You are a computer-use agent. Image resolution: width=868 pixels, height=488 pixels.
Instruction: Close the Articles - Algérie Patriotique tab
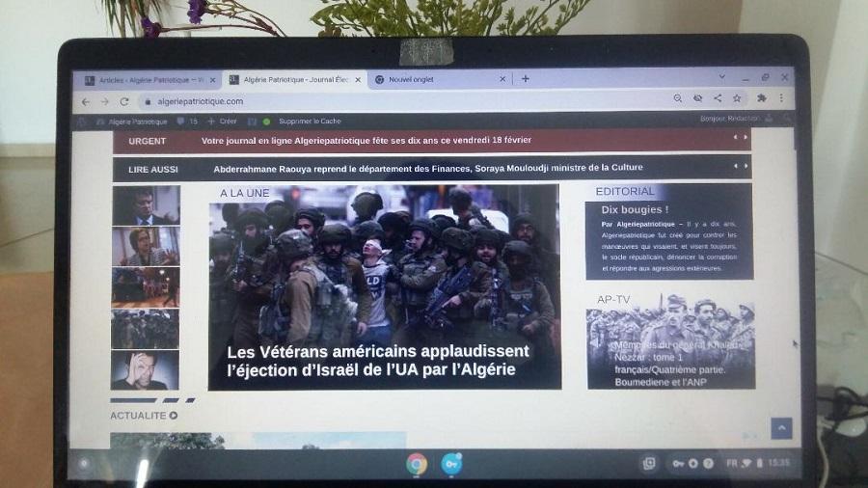click(x=212, y=80)
